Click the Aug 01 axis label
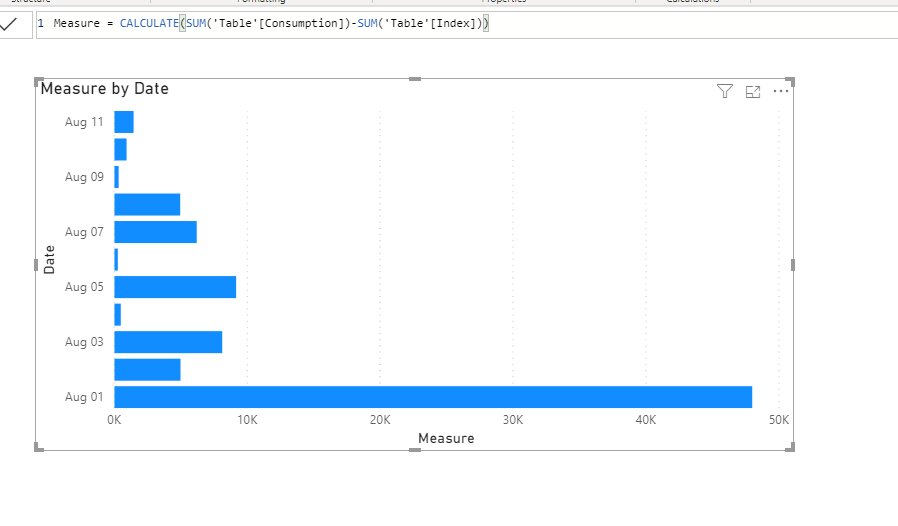Screen dimensions: 898x526 pyautogui.click(x=84, y=397)
